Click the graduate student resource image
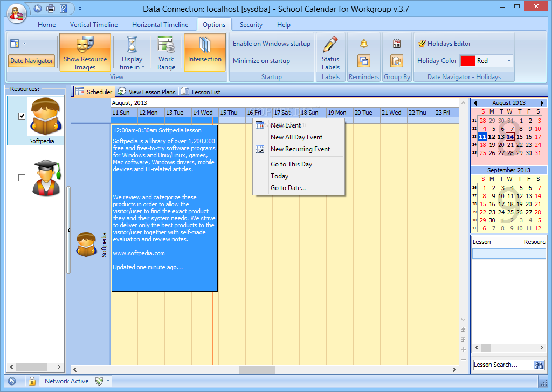This screenshot has width=552, height=392. click(x=46, y=178)
